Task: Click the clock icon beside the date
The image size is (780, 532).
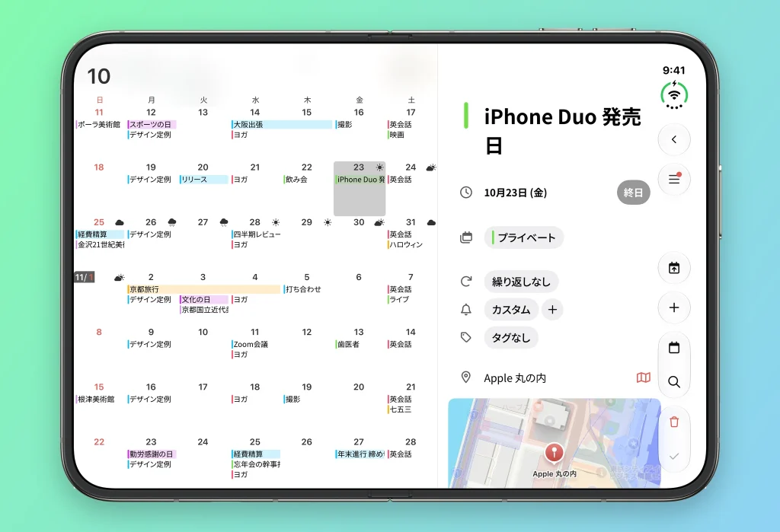Action: click(x=466, y=193)
